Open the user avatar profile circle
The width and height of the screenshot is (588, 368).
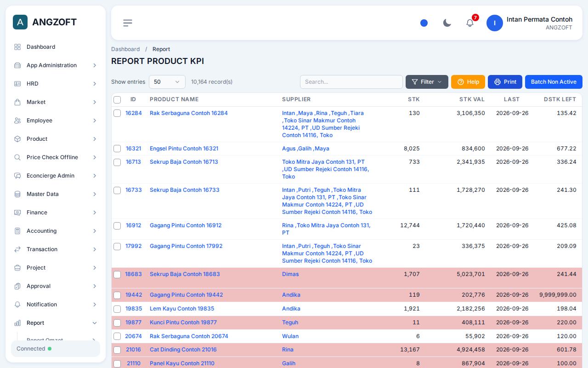click(495, 23)
